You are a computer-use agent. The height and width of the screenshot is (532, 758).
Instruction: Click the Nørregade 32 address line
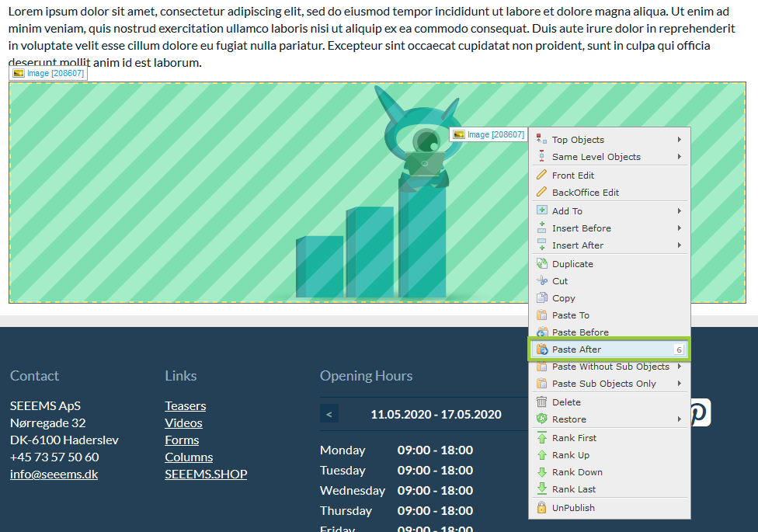48,422
